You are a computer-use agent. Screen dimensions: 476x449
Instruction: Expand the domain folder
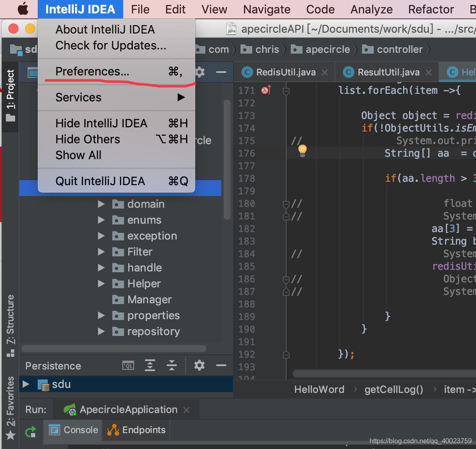[101, 204]
